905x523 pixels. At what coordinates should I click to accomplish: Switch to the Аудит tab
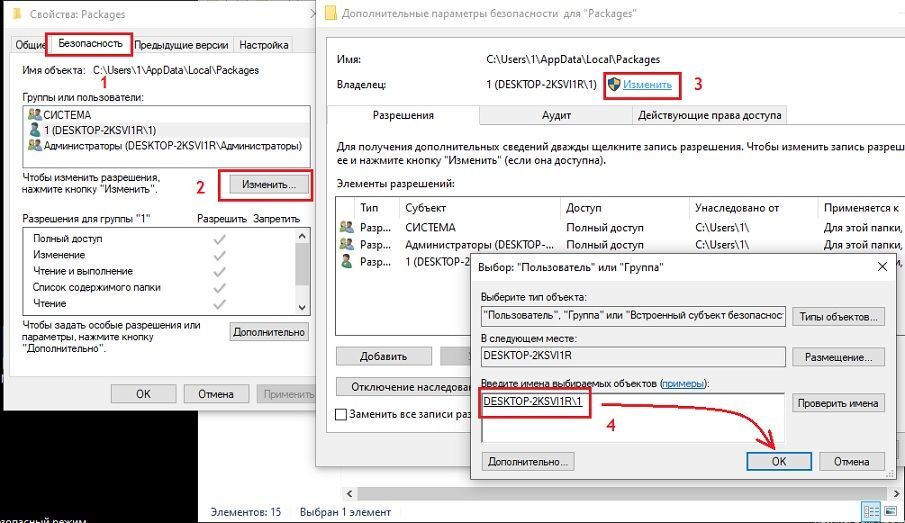click(x=556, y=116)
